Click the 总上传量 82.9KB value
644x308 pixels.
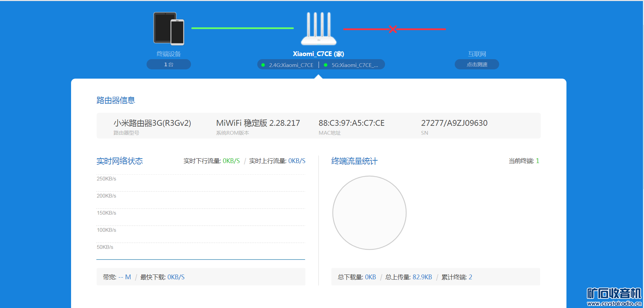(422, 277)
